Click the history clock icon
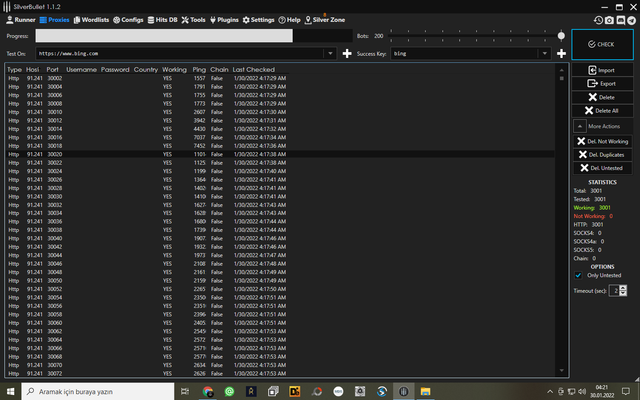This screenshot has width=640, height=400. [x=598, y=20]
